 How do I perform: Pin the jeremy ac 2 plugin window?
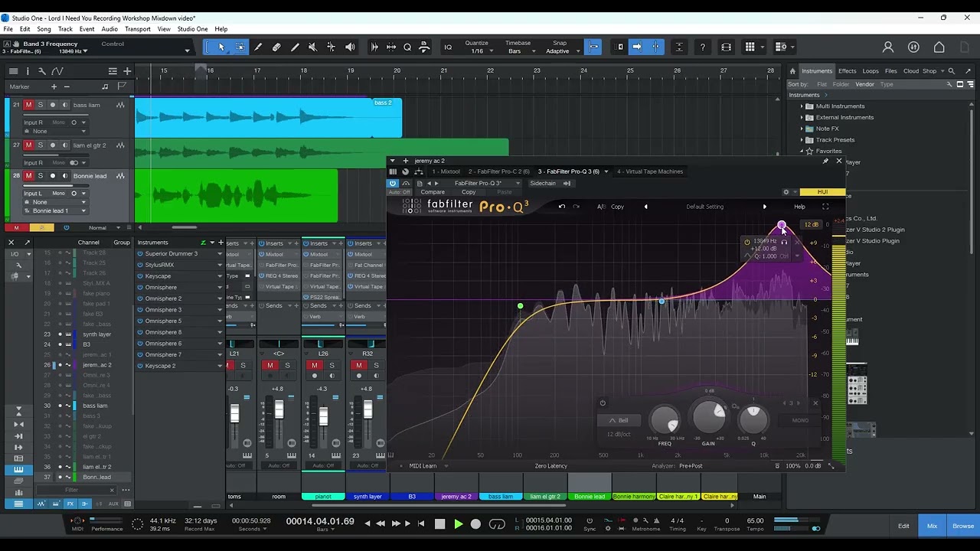pyautogui.click(x=825, y=161)
